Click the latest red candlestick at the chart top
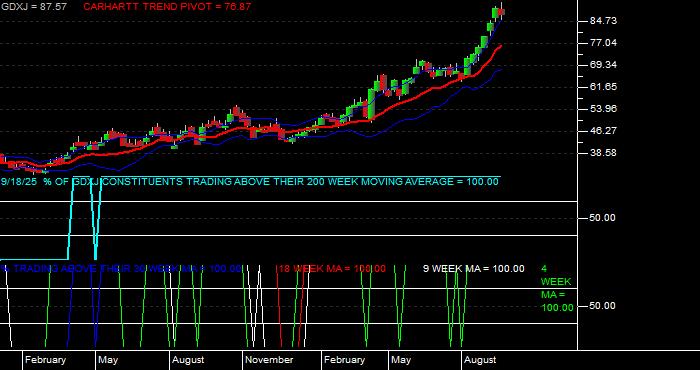The width and height of the screenshot is (700, 370). tap(501, 12)
